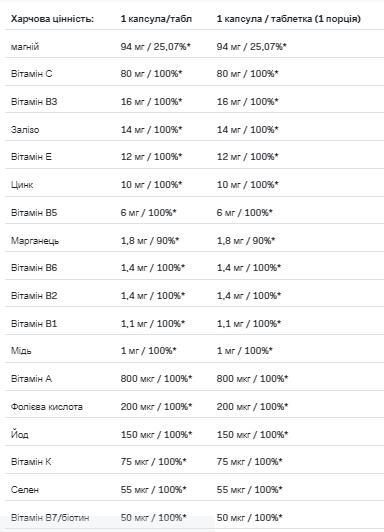The image size is (384, 532).
Task: Select the 'Йод' row label
Action: pyautogui.click(x=19, y=434)
